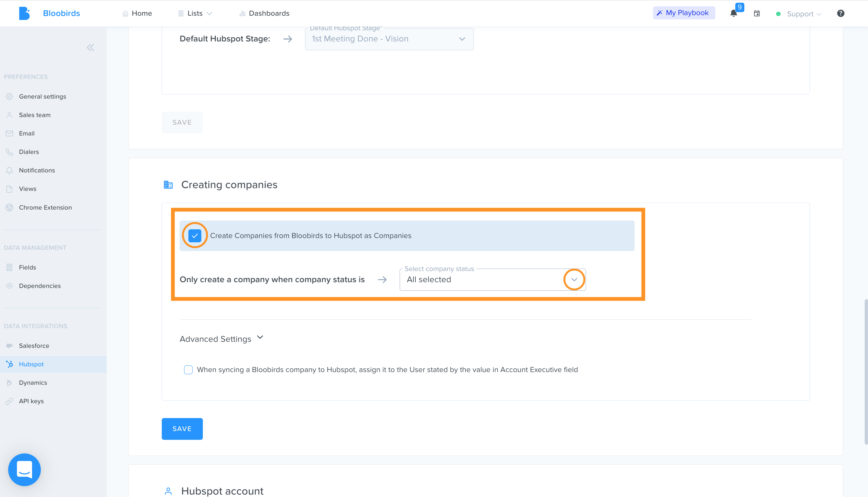Screen dimensions: 868x497
Task: Click the Dialers phone icon
Action: tap(10, 152)
